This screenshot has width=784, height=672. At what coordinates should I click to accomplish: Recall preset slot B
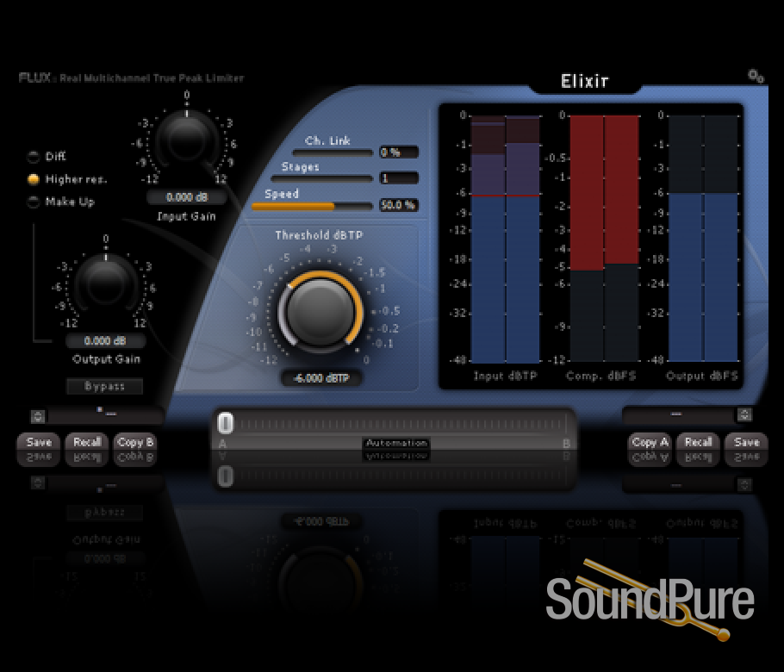pos(698,443)
